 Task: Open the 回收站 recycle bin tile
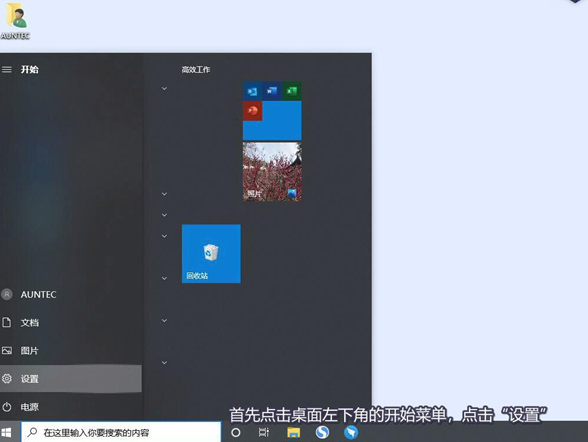click(211, 254)
